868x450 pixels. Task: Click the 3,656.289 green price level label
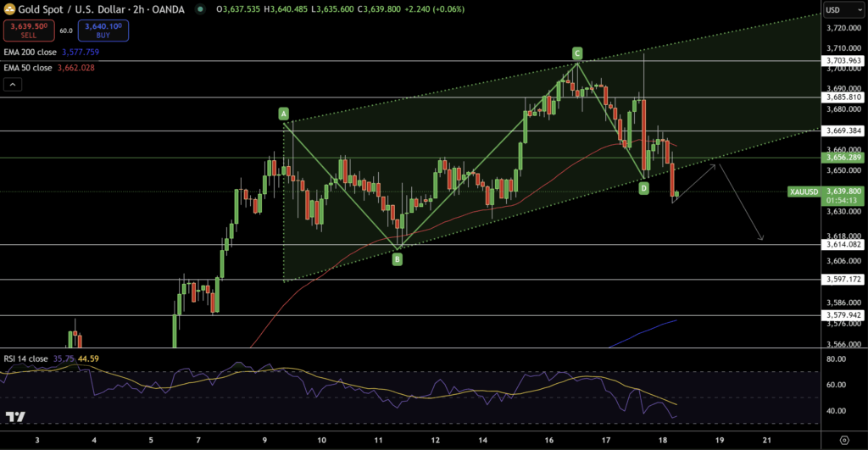pos(843,158)
